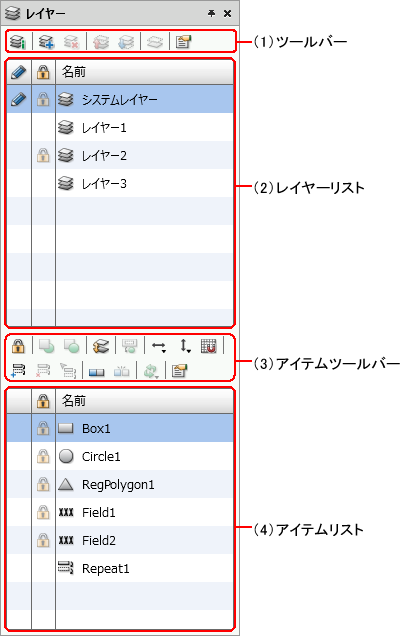Click the lock column header in item list
The image size is (400, 636).
coord(43,401)
